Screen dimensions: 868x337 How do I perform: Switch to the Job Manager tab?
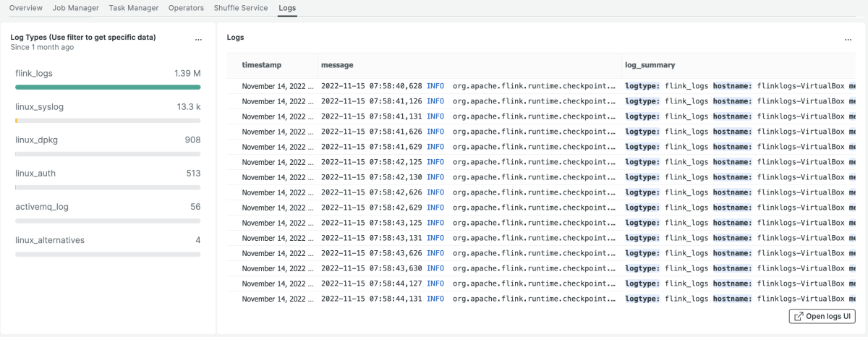click(76, 8)
